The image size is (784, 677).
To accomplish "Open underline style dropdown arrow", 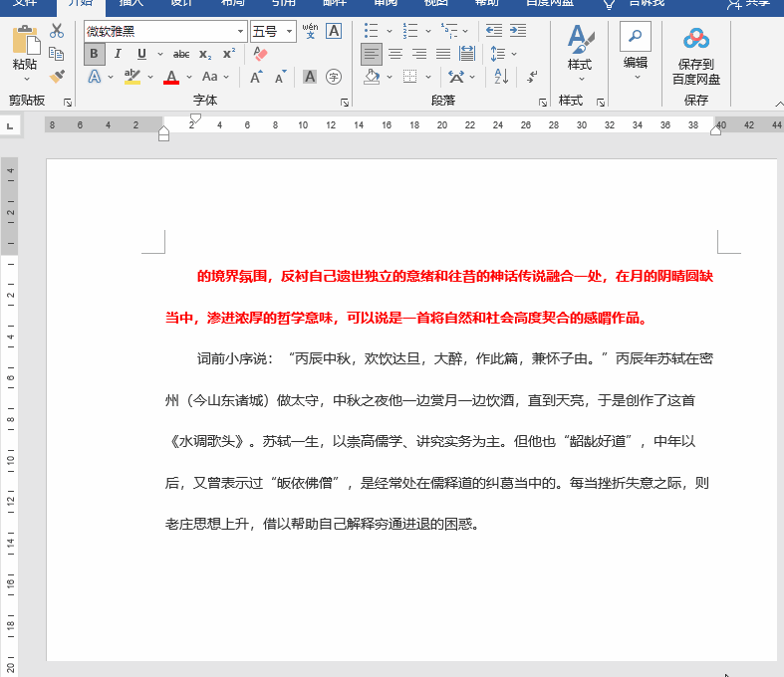I will 160,54.
